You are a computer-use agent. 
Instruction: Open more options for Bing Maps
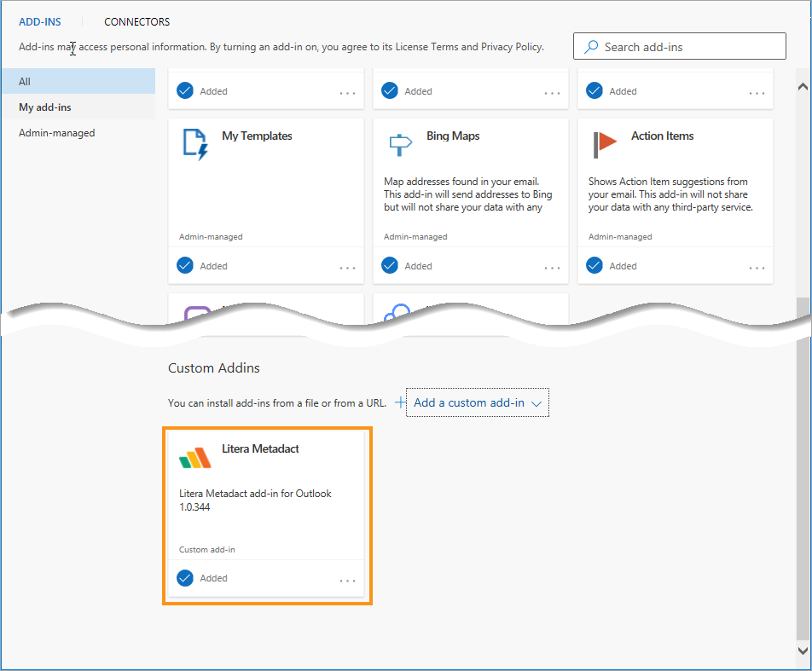552,269
